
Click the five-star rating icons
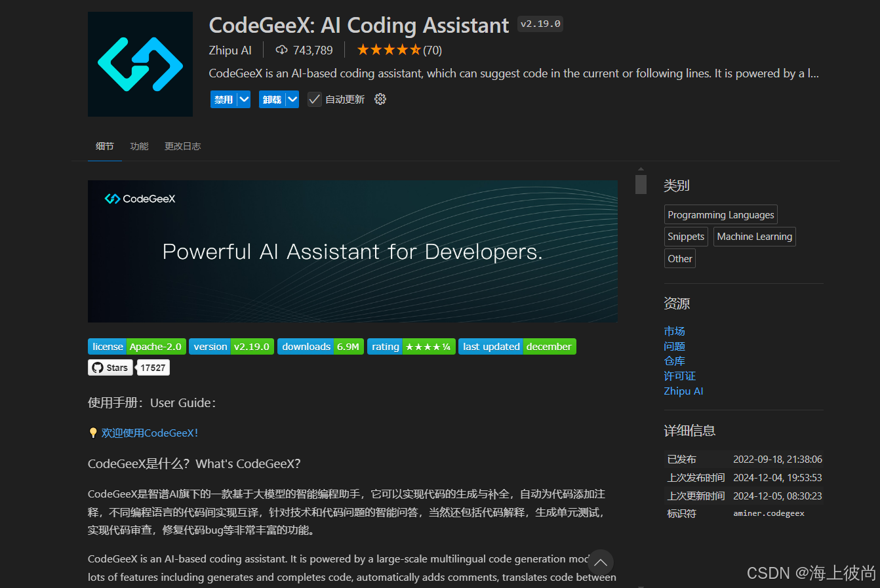[389, 50]
